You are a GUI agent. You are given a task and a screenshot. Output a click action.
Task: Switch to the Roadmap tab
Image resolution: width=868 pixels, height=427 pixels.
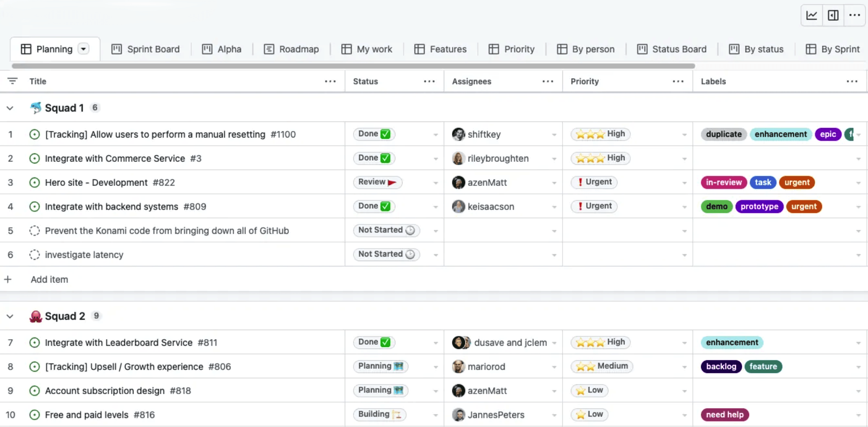coord(292,49)
